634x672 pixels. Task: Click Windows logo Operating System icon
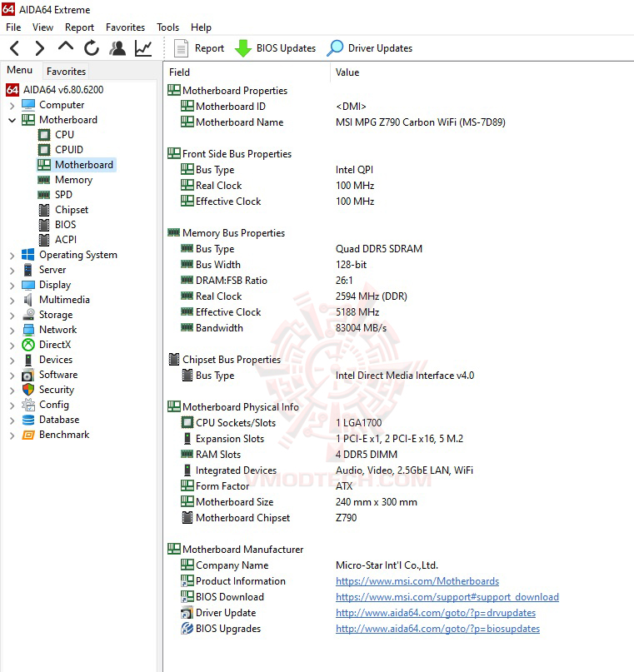click(27, 255)
